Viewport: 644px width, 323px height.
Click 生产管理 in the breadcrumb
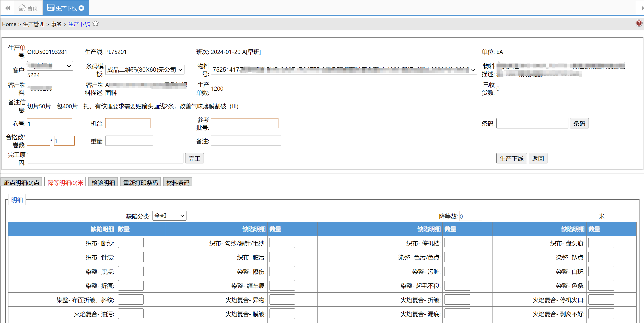(x=34, y=24)
